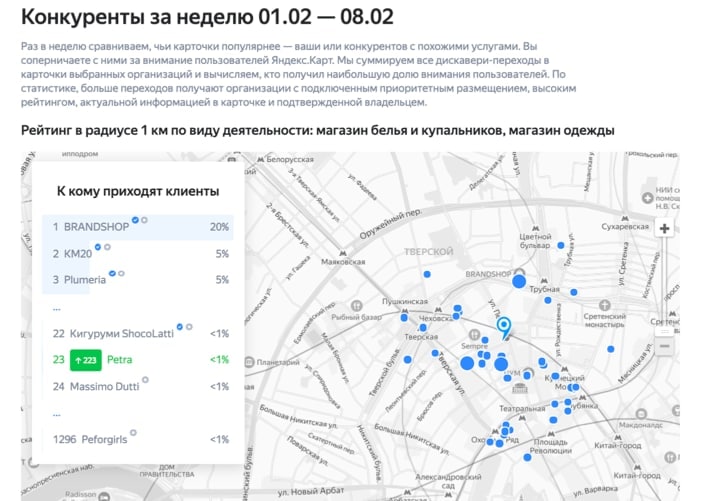The image size is (707, 501).
Task: Click Sempre place icon on map
Action: (474, 335)
